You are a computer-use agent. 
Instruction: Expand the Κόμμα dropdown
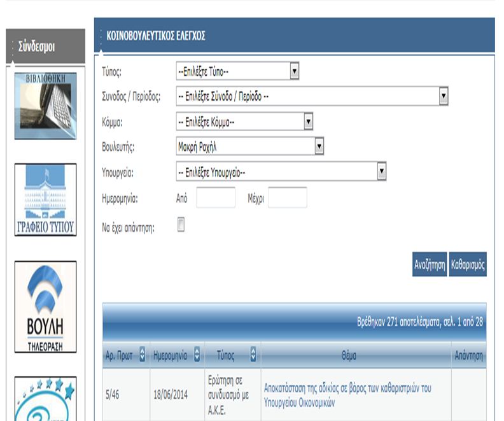(244, 121)
